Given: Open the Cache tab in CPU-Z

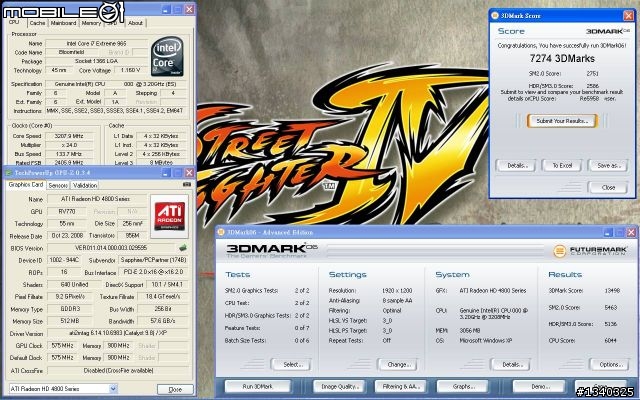Looking at the screenshot, I should click(37, 23).
